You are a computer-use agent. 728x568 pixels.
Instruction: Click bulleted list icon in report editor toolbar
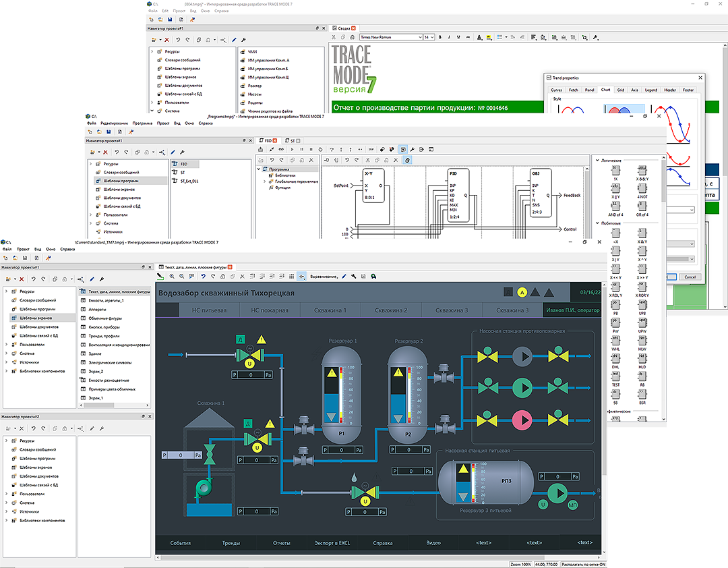tap(499, 37)
